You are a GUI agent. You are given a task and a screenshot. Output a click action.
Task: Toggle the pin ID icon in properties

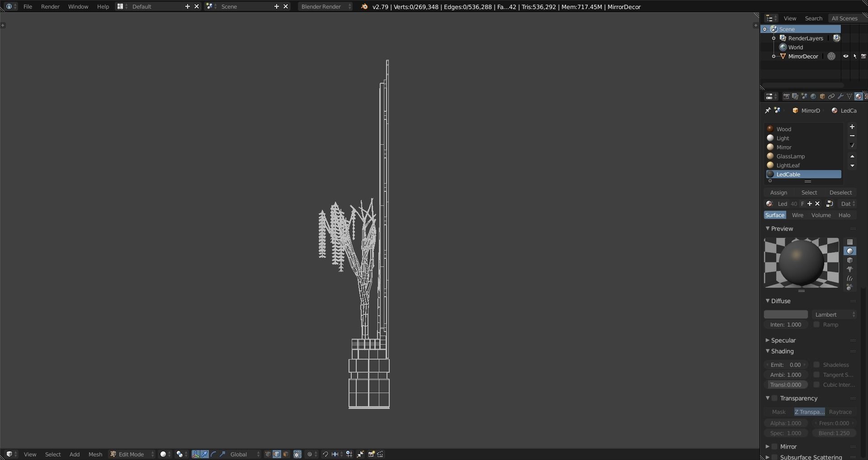tap(768, 110)
